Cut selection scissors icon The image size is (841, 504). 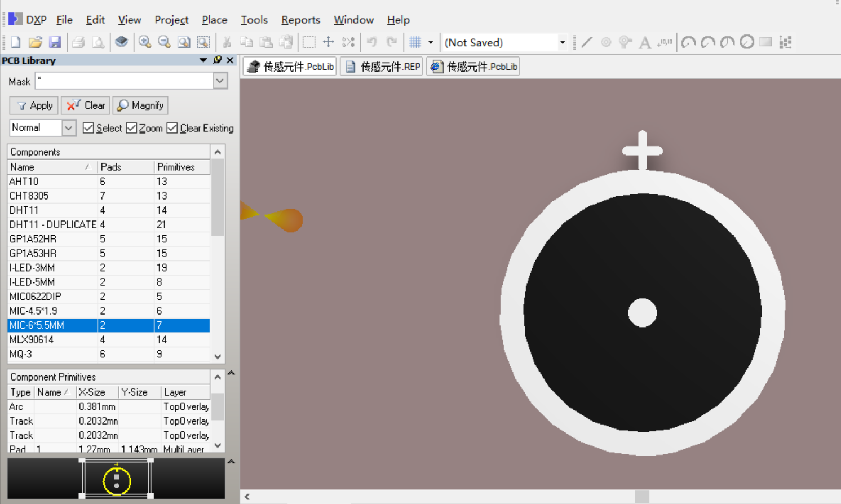(227, 42)
